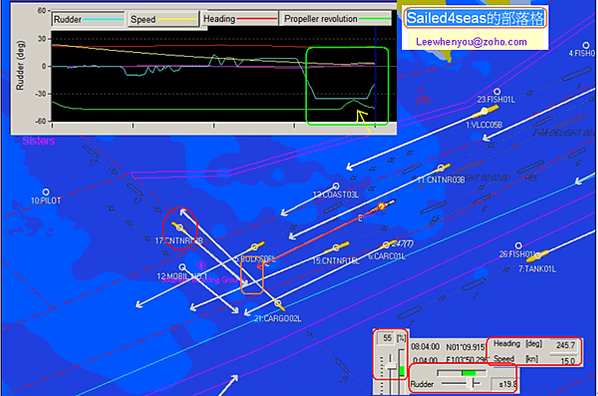The width and height of the screenshot is (598, 396).
Task: Click the Rudder angle slider control
Action: (x=461, y=384)
